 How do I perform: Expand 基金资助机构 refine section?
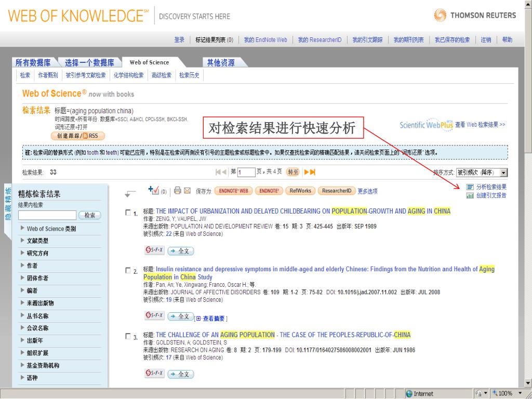point(39,365)
